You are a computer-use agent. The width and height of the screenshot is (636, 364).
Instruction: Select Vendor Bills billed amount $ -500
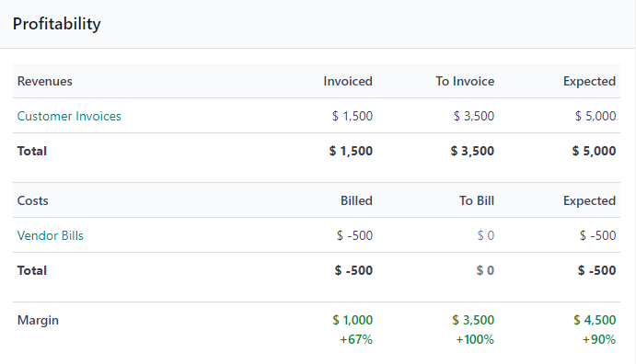(x=354, y=235)
